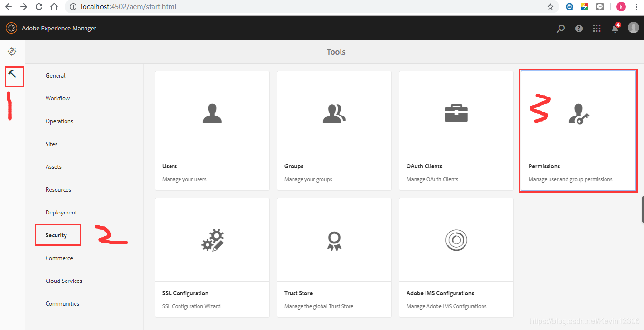Open the browser three-dot menu
The width and height of the screenshot is (644, 330).
click(x=636, y=7)
